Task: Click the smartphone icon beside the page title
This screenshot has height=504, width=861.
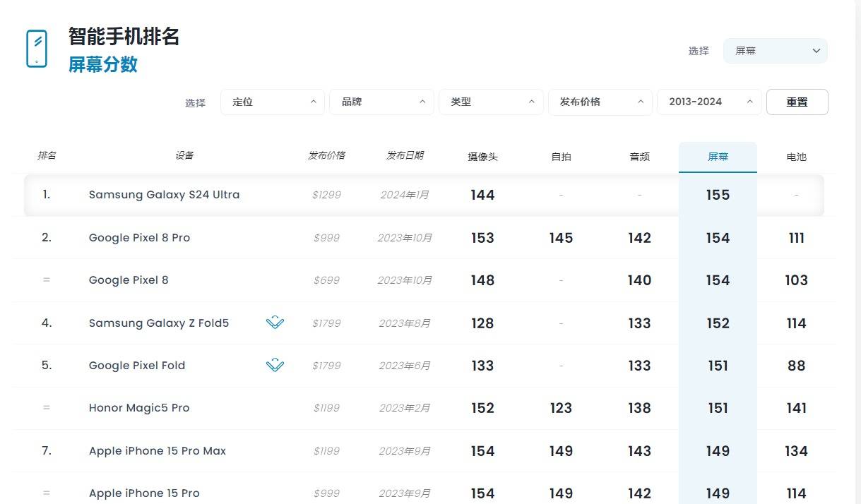Action: coord(37,49)
